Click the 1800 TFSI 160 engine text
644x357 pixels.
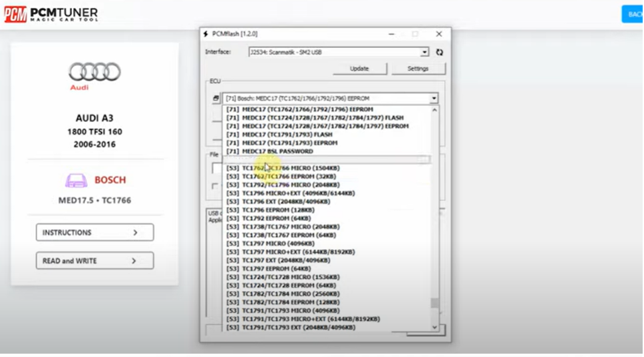point(94,132)
